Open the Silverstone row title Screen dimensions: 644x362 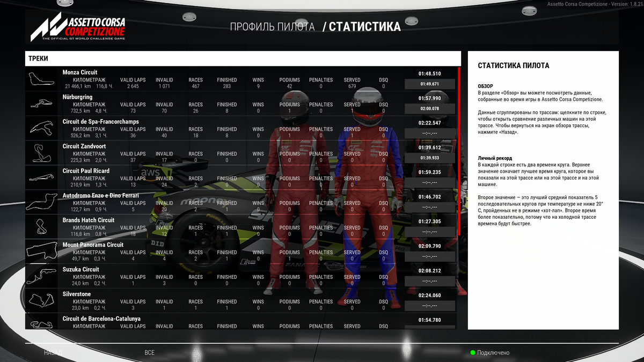click(x=77, y=294)
